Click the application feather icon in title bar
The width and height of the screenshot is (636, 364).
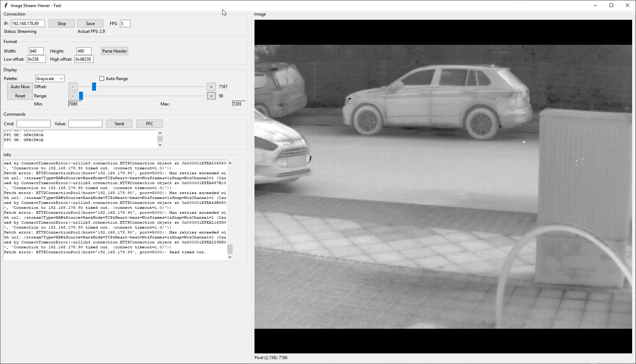pos(6,5)
